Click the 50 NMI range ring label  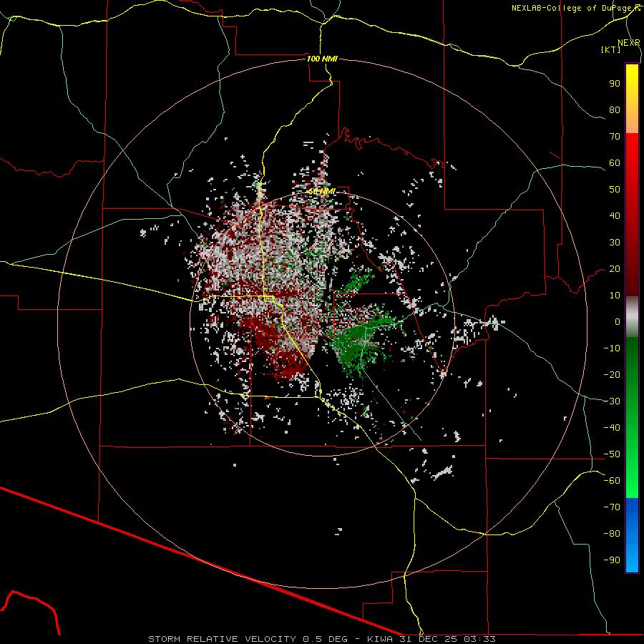point(322,191)
